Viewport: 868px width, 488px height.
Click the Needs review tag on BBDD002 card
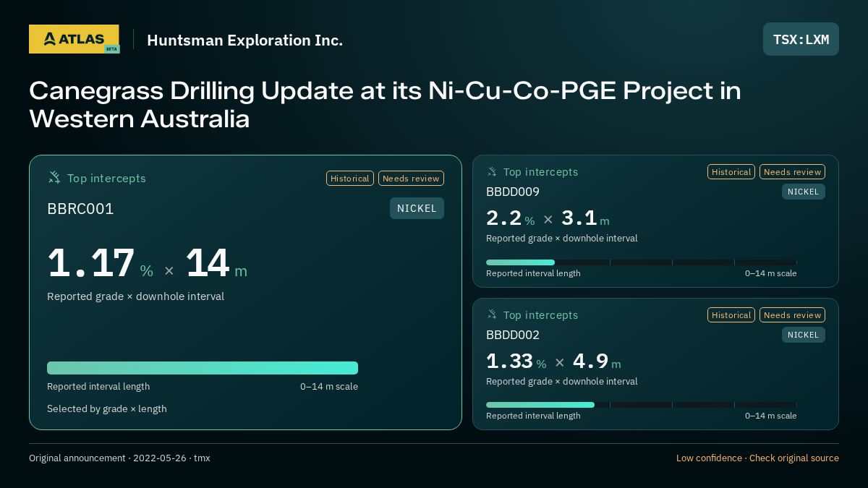pyautogui.click(x=792, y=315)
